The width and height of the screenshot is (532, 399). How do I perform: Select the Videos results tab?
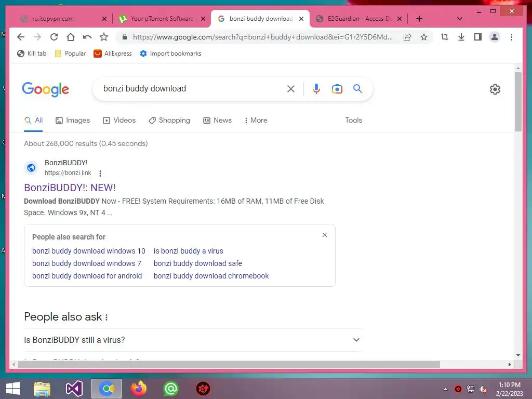click(x=119, y=121)
